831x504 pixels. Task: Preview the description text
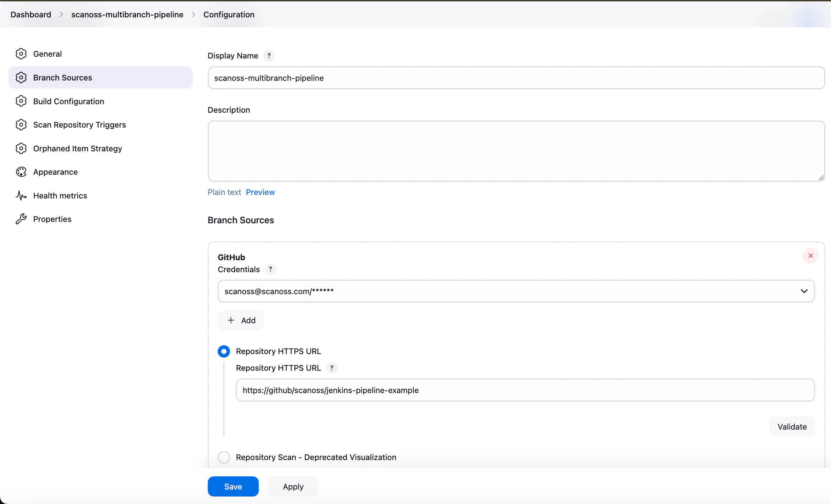pos(260,192)
